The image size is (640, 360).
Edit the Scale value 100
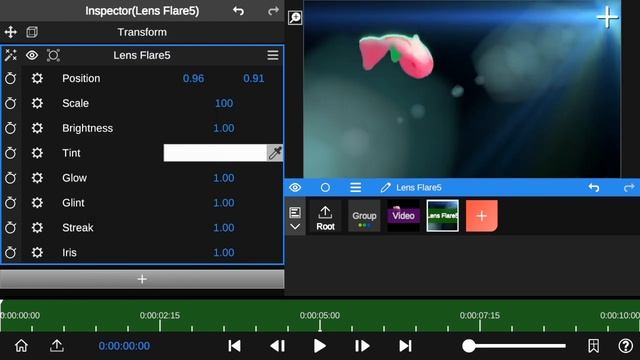click(x=224, y=103)
